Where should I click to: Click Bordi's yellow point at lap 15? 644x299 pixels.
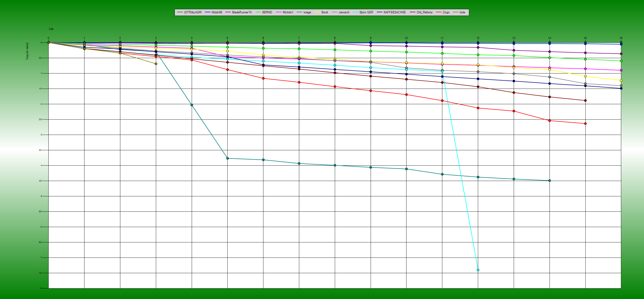coord(585,76)
